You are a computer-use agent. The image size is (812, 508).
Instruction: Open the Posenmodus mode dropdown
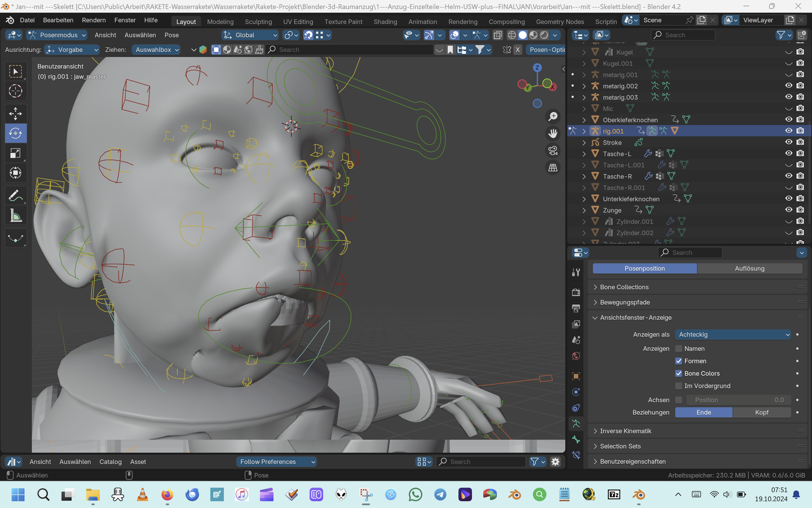(x=58, y=35)
